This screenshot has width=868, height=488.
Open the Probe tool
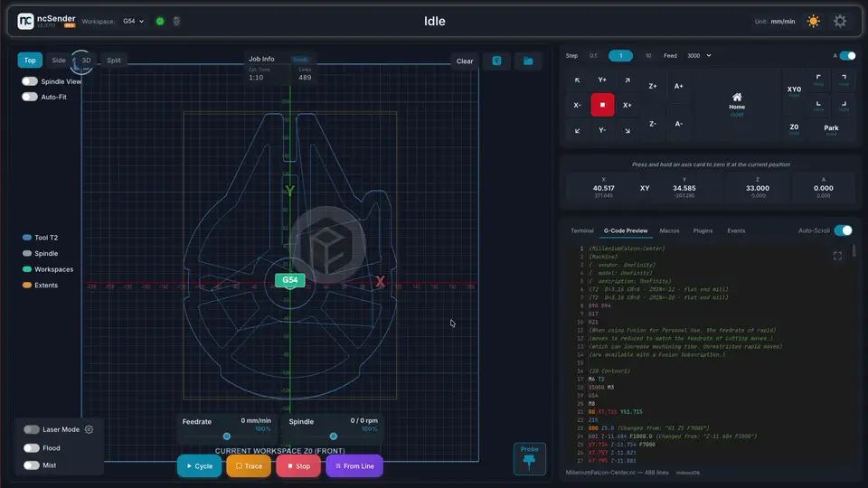529,459
